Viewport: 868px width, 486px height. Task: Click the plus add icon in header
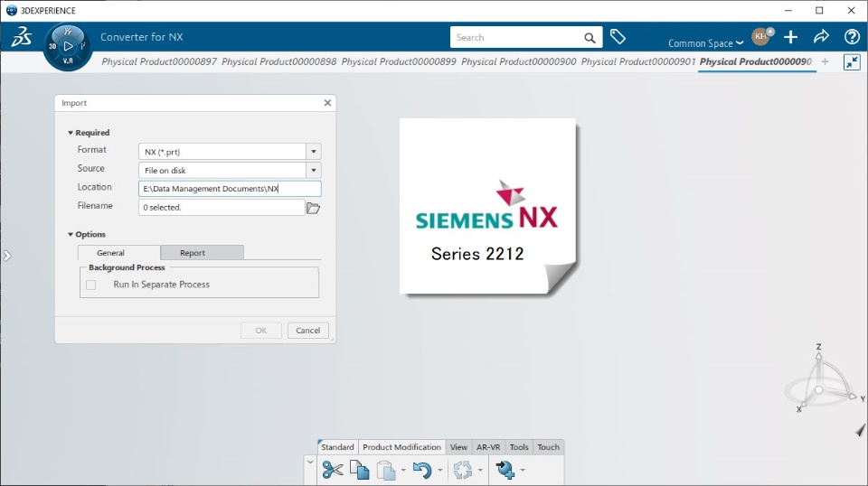coord(790,37)
